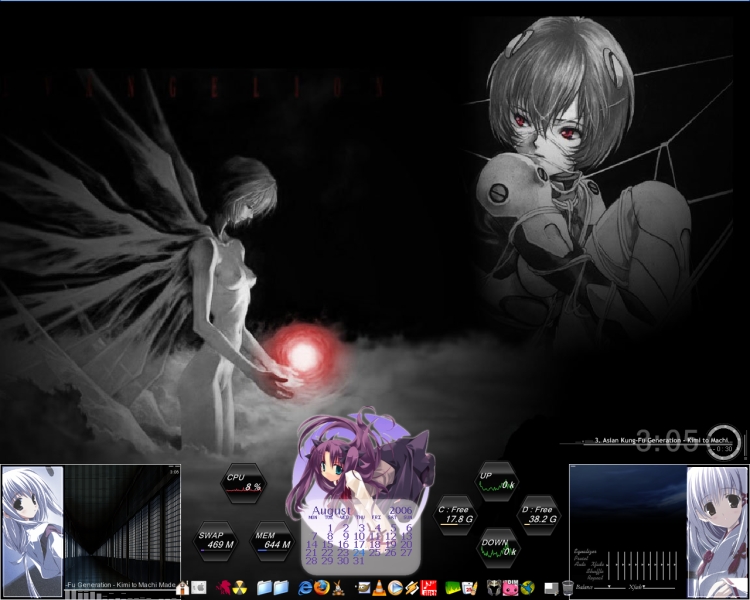750x600 pixels.
Task: Open the second blue folder in dock
Action: tap(281, 587)
